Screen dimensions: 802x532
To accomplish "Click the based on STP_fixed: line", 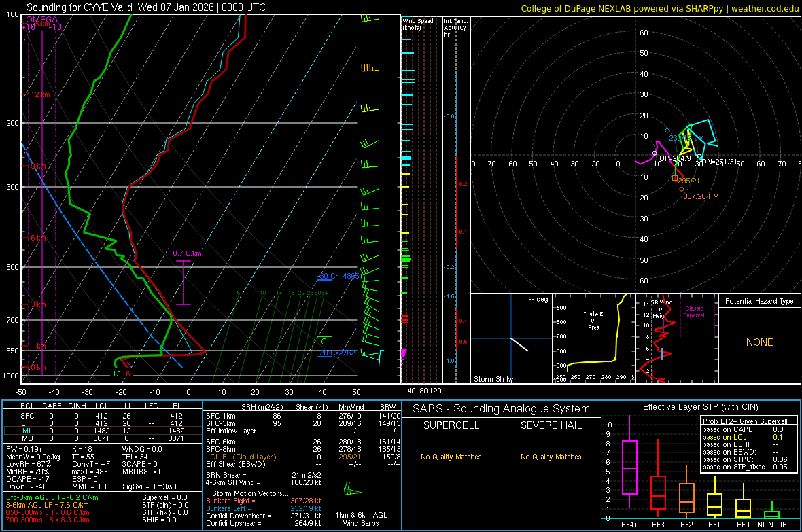I will pyautogui.click(x=745, y=467).
